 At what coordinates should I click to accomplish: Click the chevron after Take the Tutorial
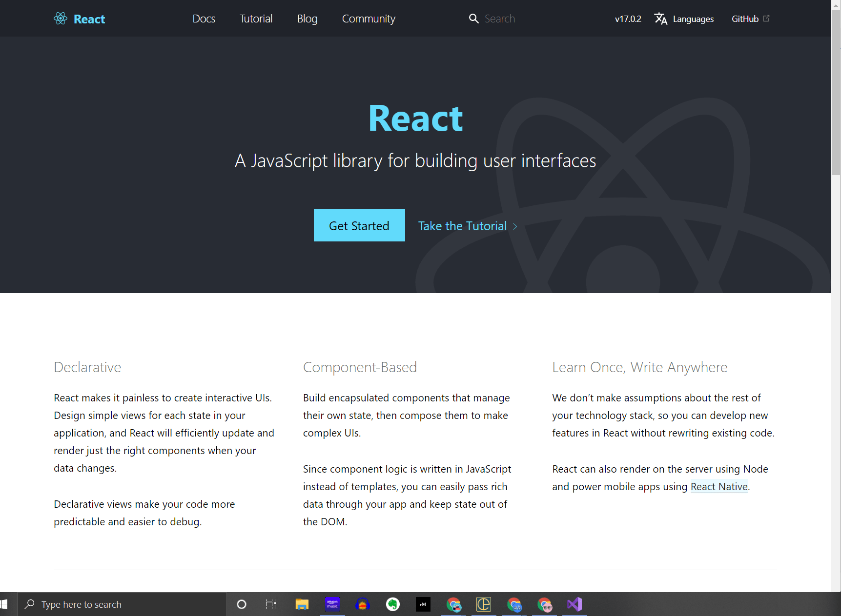[514, 226]
